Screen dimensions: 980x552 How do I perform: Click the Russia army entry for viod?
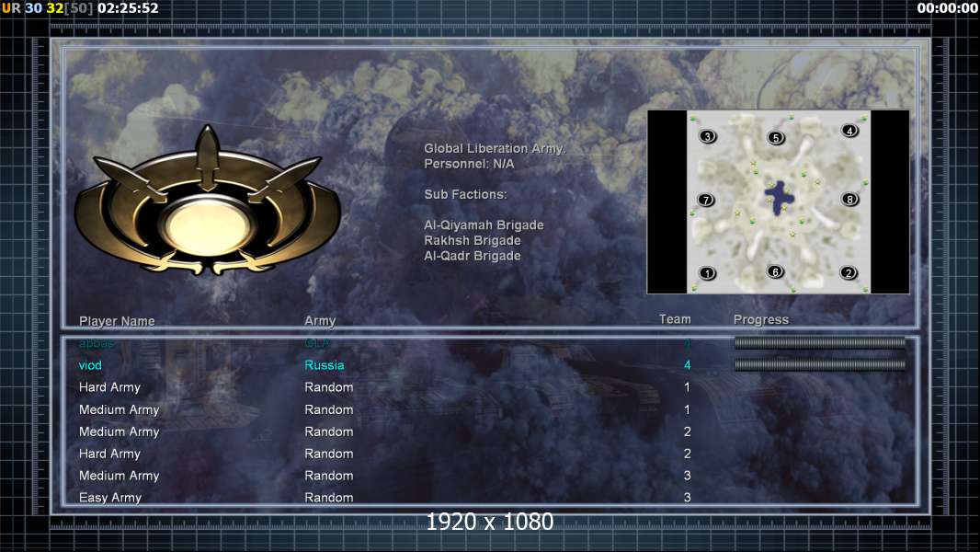pos(325,365)
